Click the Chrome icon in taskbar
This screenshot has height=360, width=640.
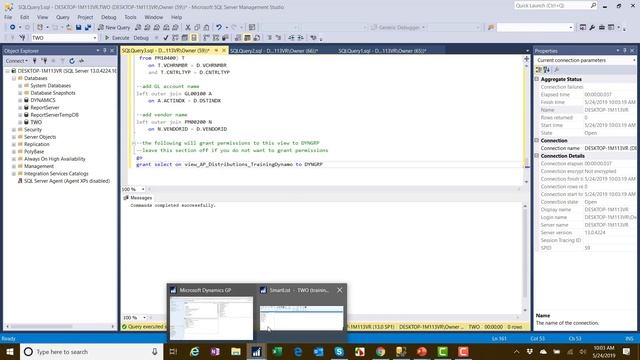tap(380, 351)
